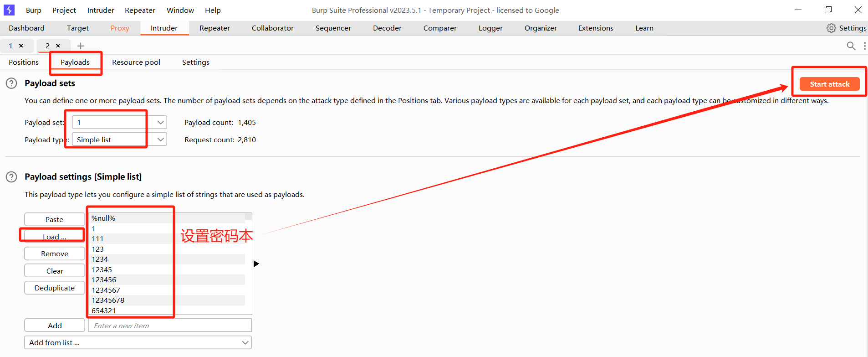Open the Intruder menu

click(x=101, y=10)
